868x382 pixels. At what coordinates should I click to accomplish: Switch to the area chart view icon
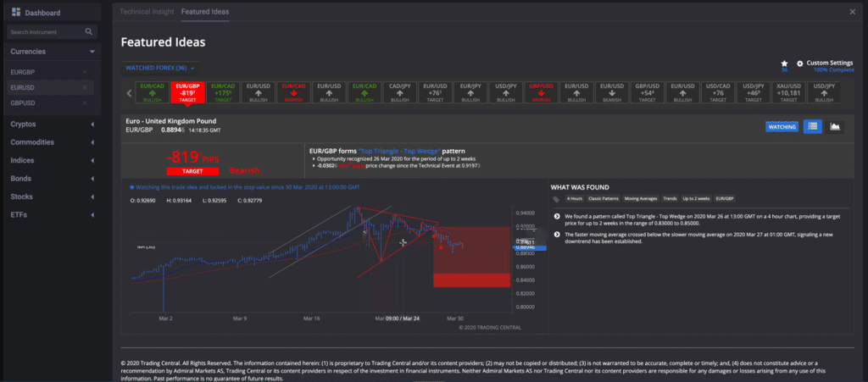click(835, 126)
